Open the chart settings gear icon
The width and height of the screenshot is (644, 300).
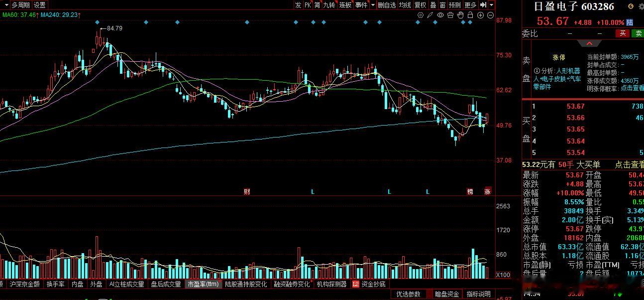pos(420,15)
